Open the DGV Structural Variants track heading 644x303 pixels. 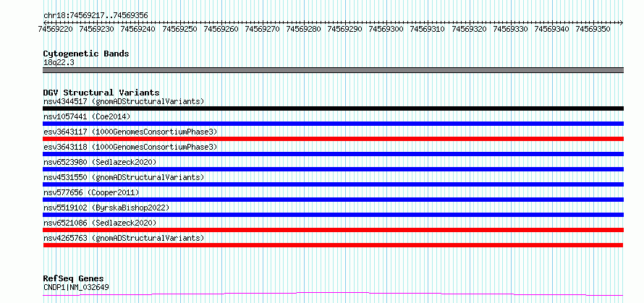click(x=101, y=93)
